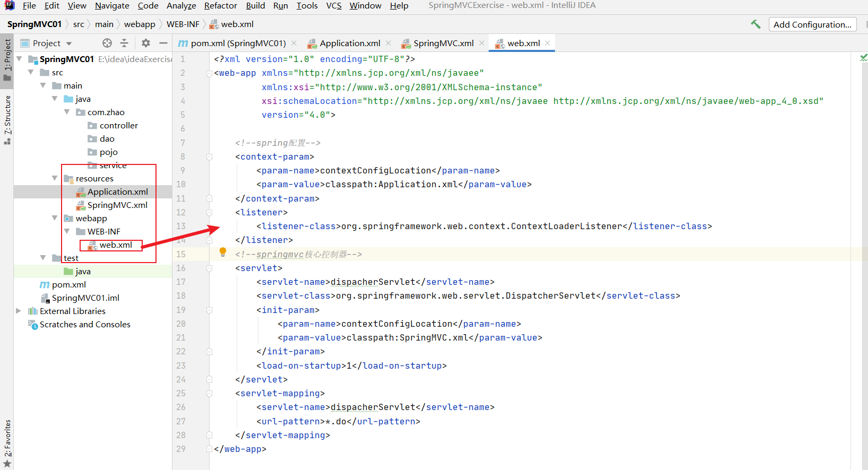Open the File menu

pos(30,5)
